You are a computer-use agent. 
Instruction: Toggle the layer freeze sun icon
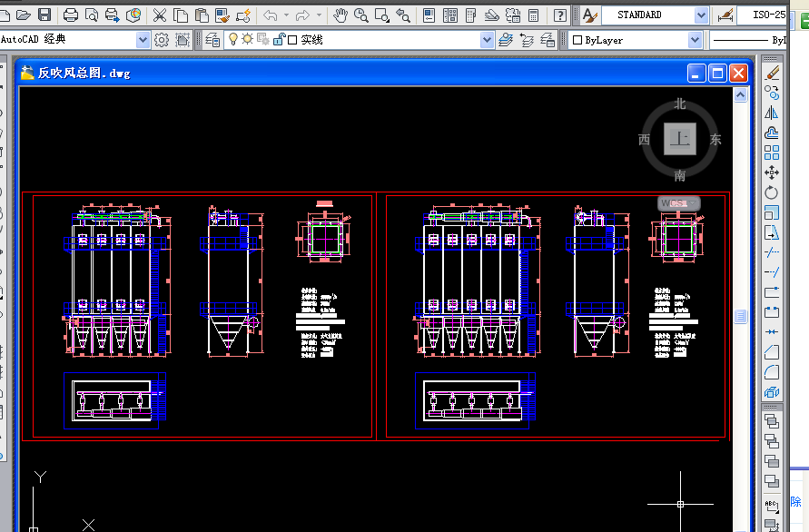[x=247, y=39]
